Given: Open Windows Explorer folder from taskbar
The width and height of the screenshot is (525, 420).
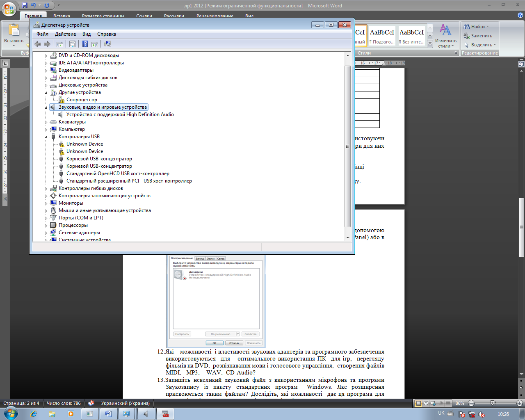Looking at the screenshot, I should (52, 414).
